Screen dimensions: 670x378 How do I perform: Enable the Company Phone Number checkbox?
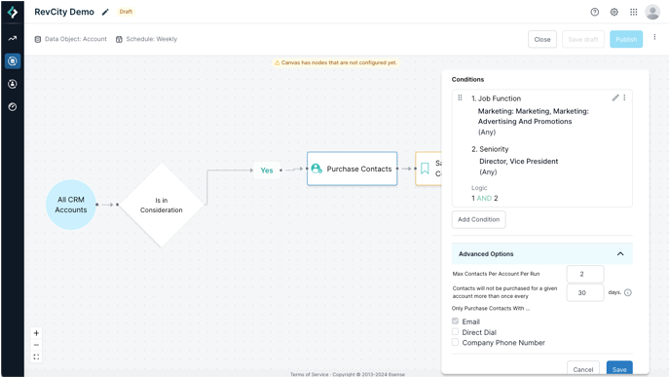[455, 342]
